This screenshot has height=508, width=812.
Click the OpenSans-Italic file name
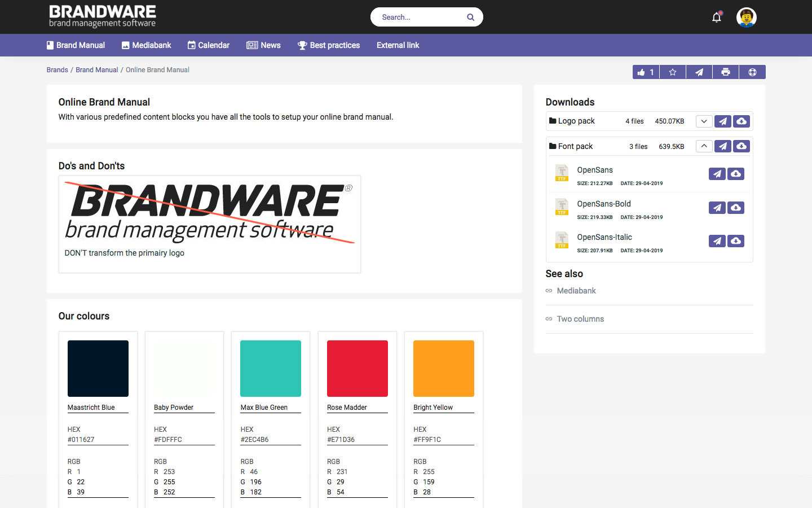pyautogui.click(x=604, y=237)
